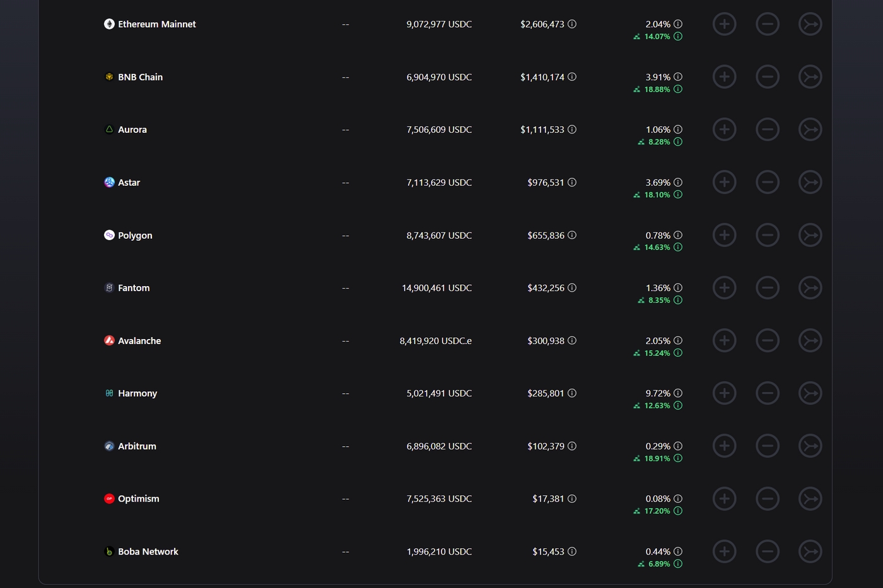Click the minus icon for Optimism
The image size is (883, 588).
coord(767,499)
